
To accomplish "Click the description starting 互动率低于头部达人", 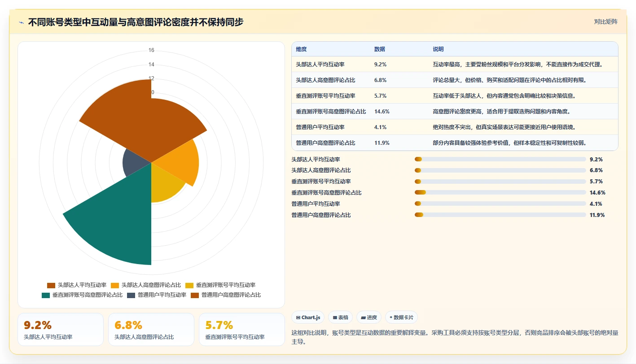I will (504, 95).
